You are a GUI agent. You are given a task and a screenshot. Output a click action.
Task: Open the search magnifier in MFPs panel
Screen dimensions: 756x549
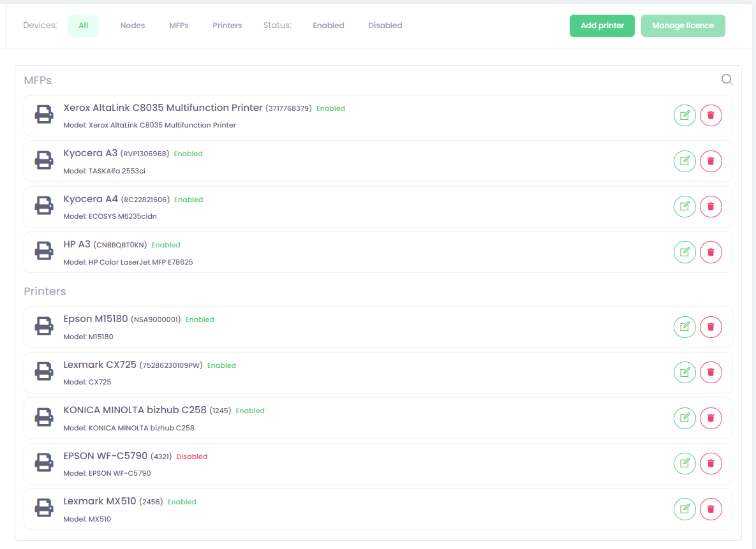[x=727, y=80]
